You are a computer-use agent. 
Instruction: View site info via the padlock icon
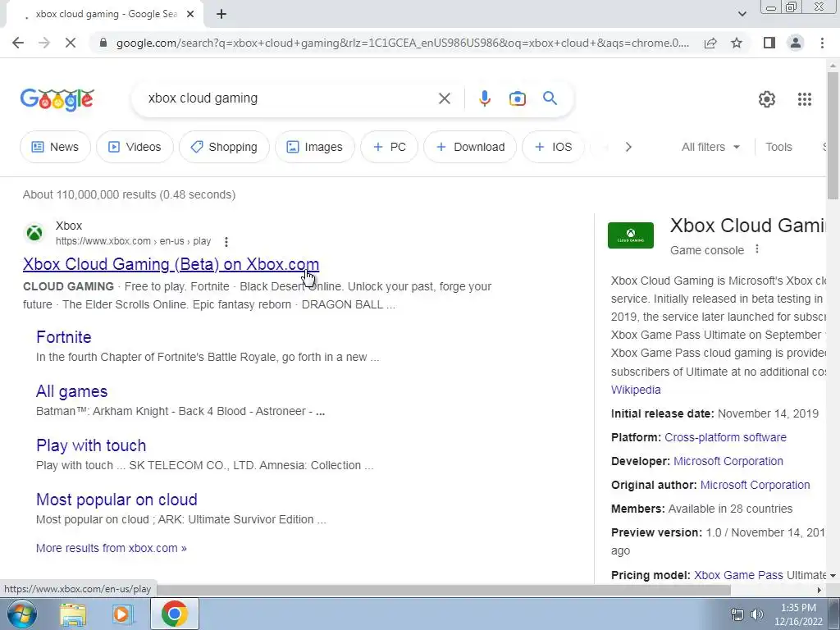(x=103, y=43)
